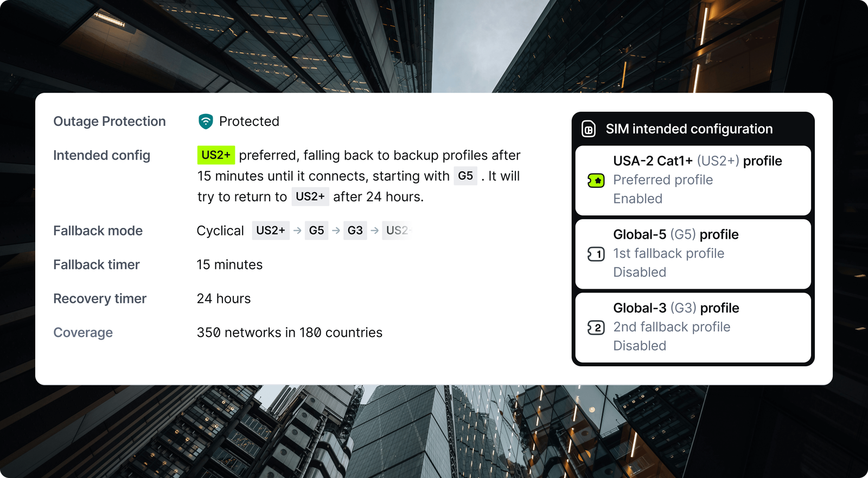Open the Global-5 (G5) profile card
The height and width of the screenshot is (478, 868).
(x=693, y=254)
